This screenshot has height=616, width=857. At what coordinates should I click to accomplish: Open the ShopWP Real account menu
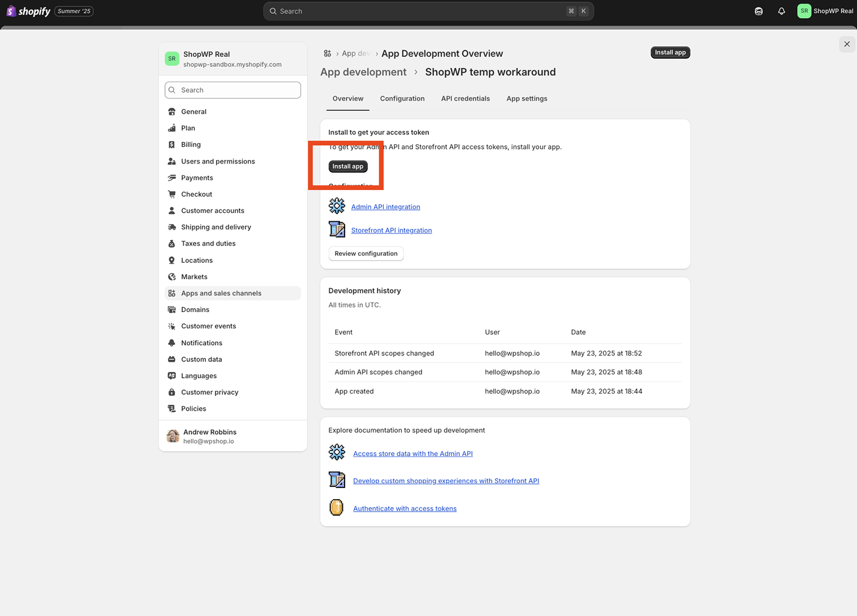[825, 11]
